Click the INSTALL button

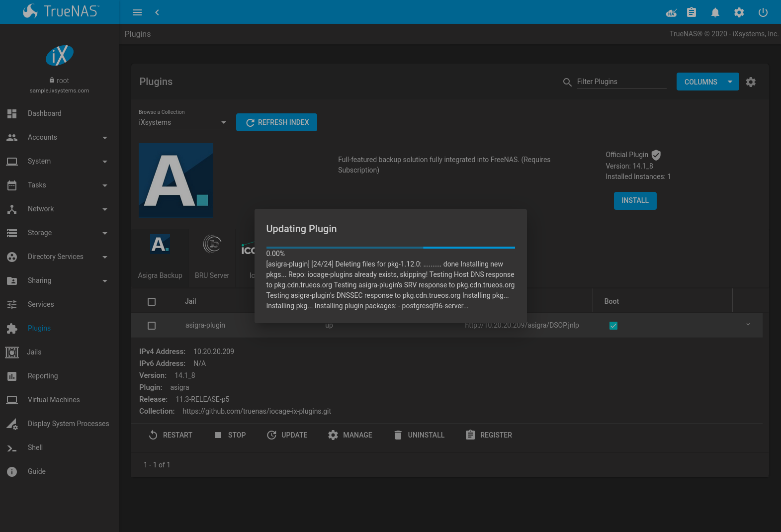coord(635,200)
